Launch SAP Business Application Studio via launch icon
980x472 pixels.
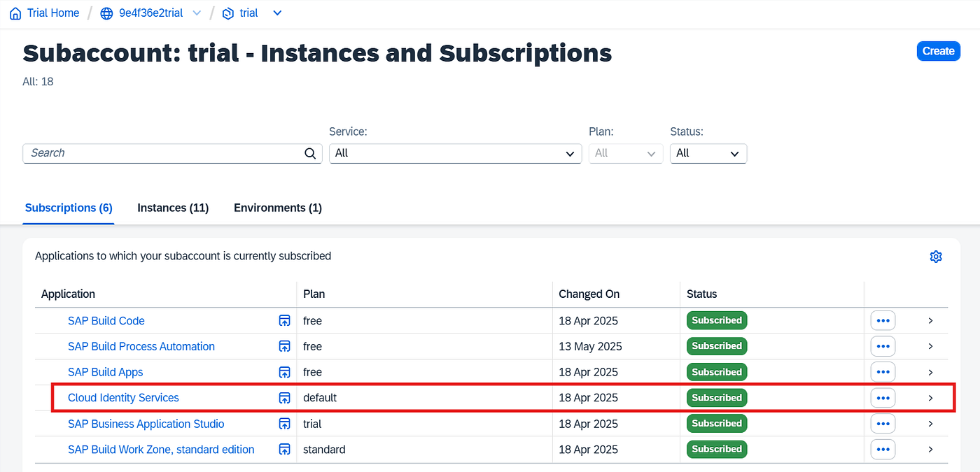[284, 424]
